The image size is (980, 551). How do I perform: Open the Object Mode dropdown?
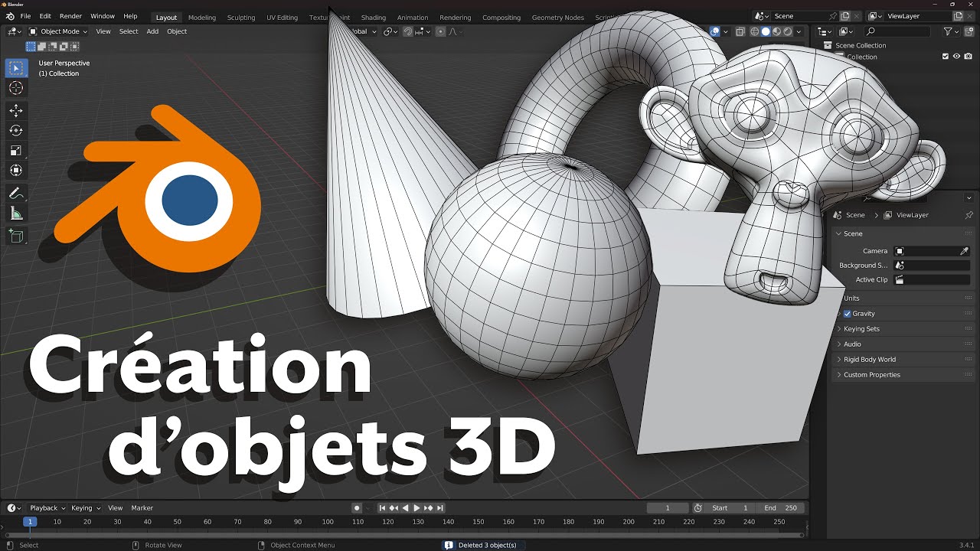(58, 31)
